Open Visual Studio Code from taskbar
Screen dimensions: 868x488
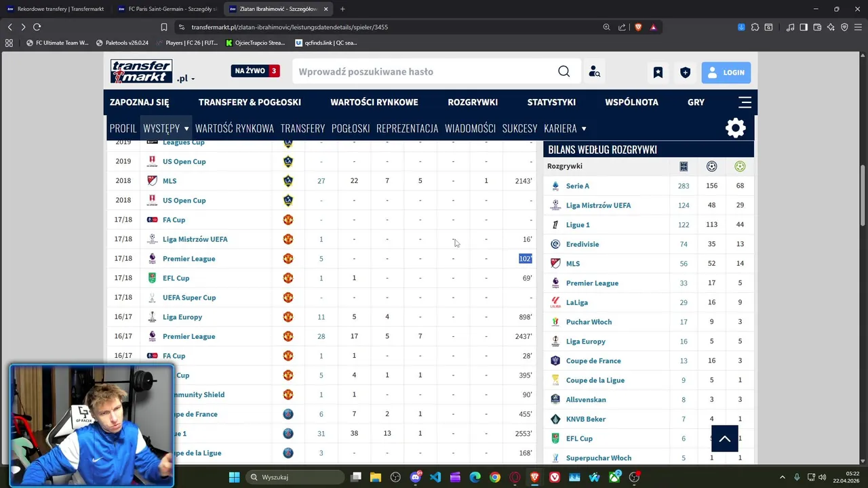tap(435, 477)
